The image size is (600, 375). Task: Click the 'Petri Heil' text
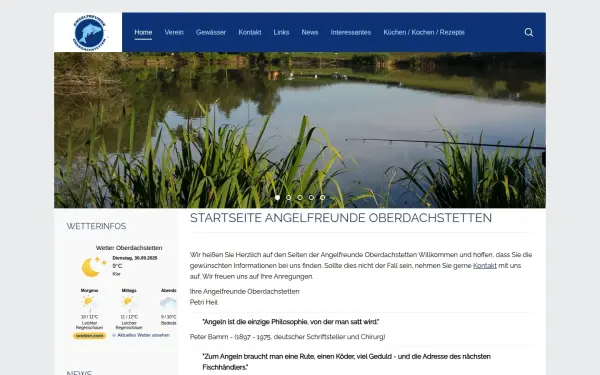204,302
